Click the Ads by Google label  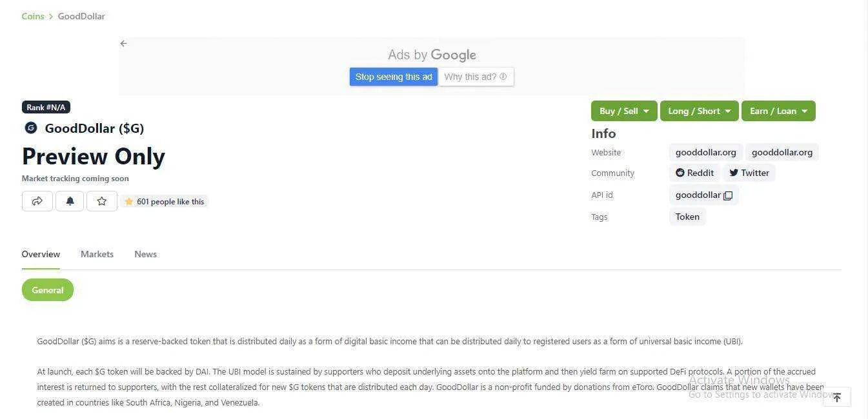coord(432,55)
